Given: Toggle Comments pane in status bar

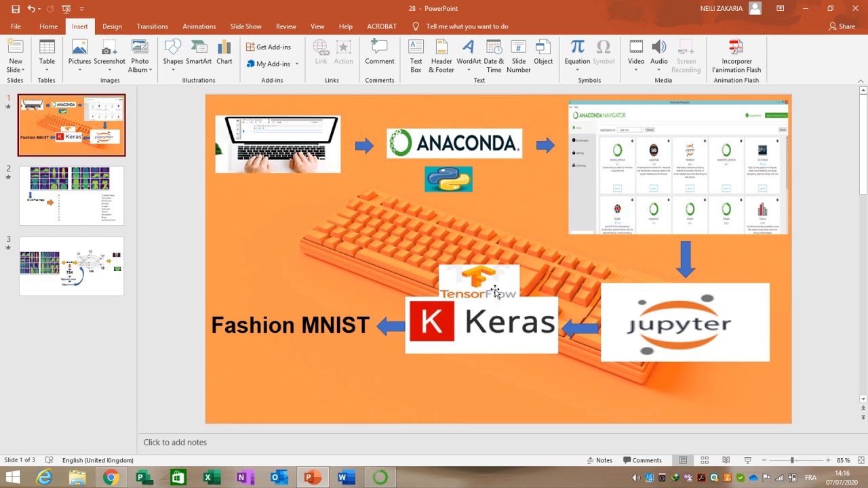Looking at the screenshot, I should click(643, 460).
